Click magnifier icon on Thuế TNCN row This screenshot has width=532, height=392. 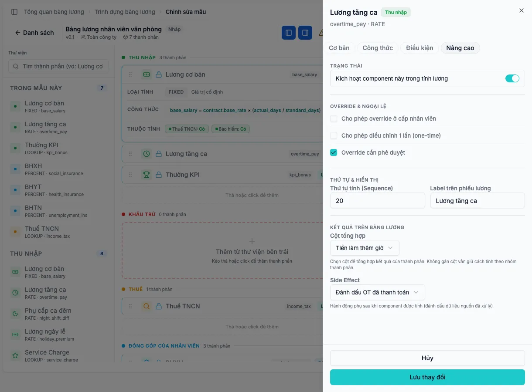[x=147, y=306]
